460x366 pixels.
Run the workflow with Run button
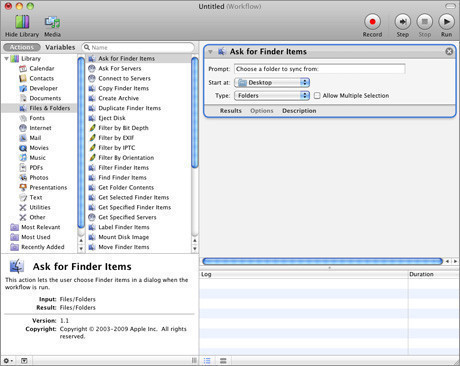click(x=446, y=22)
